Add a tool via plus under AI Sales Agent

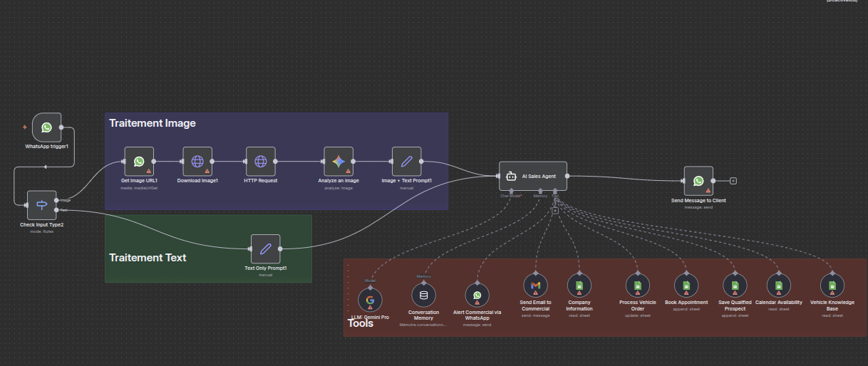tap(554, 210)
